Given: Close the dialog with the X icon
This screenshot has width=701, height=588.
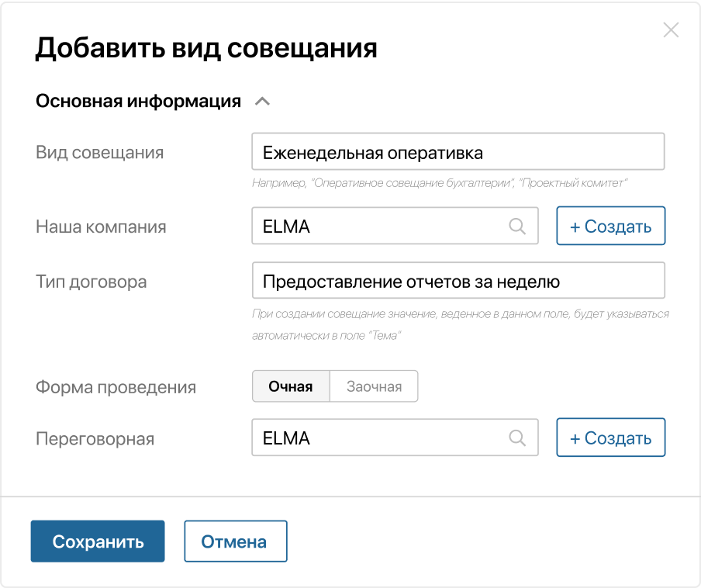Looking at the screenshot, I should point(670,31).
